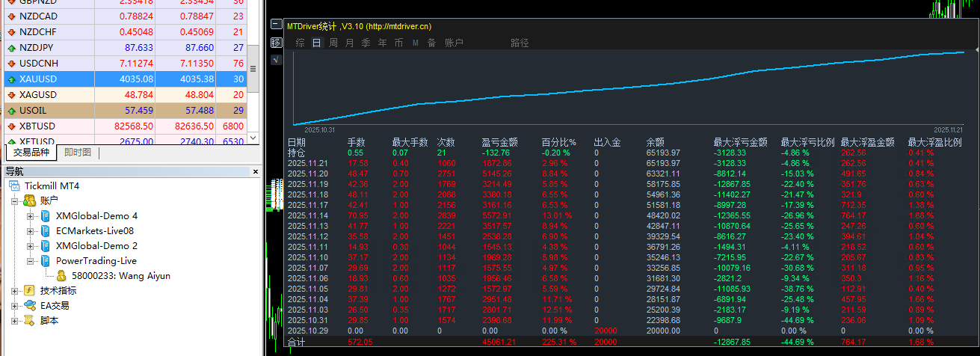
Task: Expand the EA交易 node
Action: (x=15, y=305)
